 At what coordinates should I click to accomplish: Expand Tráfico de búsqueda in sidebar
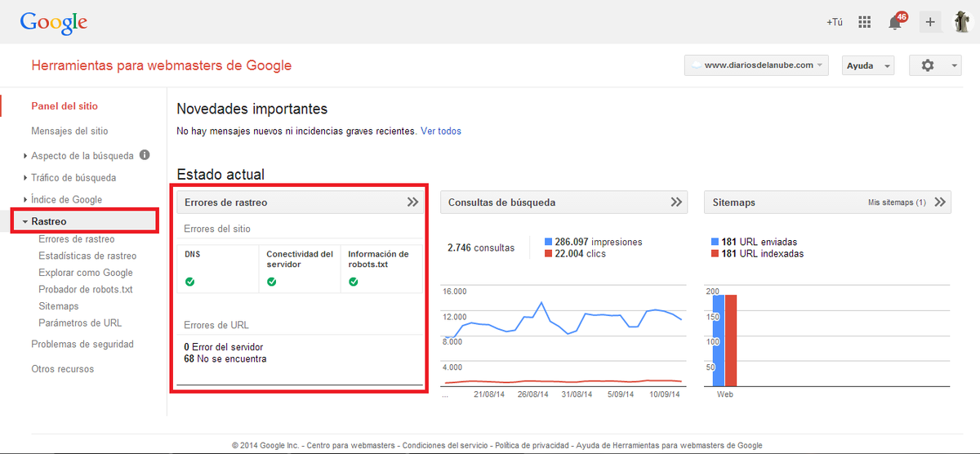click(73, 177)
